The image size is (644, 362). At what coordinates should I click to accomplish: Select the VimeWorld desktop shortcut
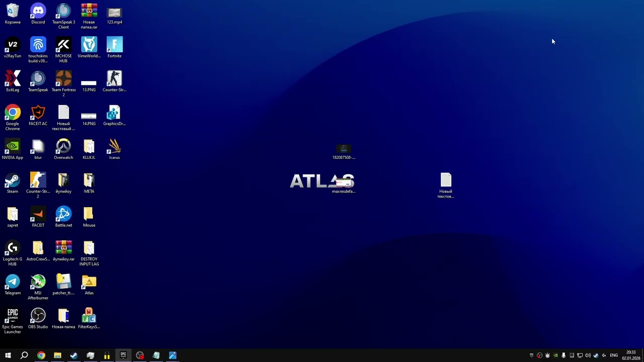[x=89, y=48]
